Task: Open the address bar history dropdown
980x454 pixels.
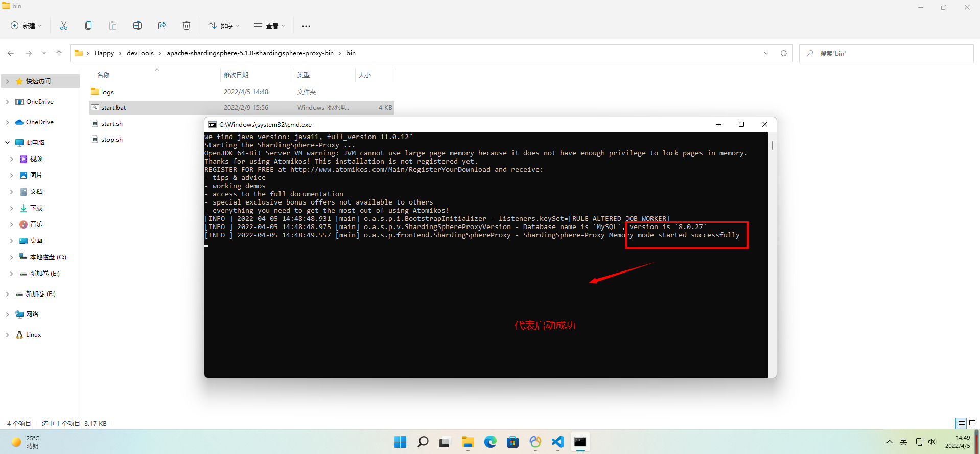Action: (766, 53)
